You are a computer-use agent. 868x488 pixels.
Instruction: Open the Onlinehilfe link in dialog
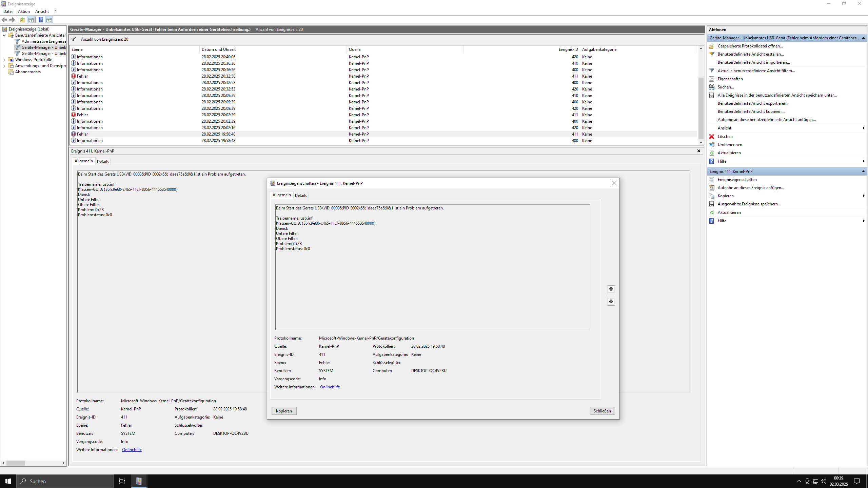(330, 387)
